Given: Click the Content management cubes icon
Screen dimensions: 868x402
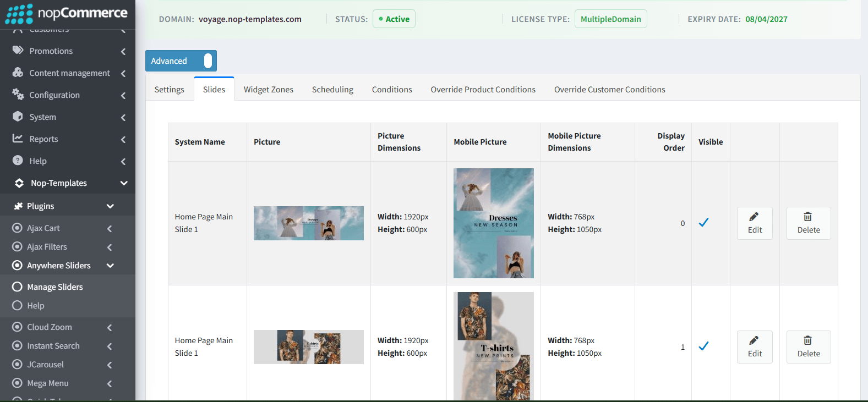Looking at the screenshot, I should [18, 73].
